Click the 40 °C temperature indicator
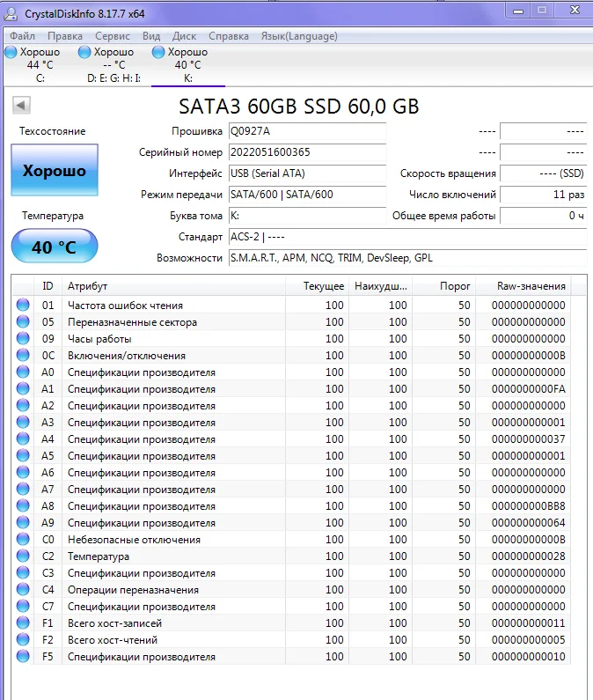Viewport: 593px width, 700px height. pyautogui.click(x=55, y=247)
